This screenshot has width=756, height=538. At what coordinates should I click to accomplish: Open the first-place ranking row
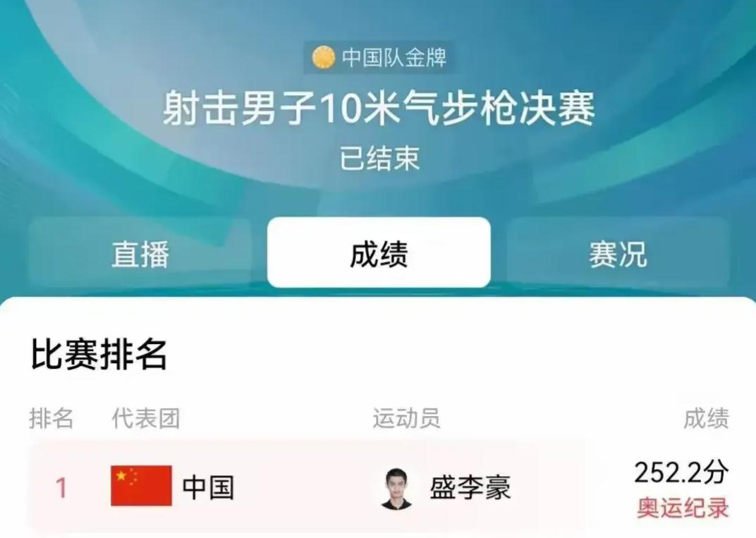click(x=379, y=487)
